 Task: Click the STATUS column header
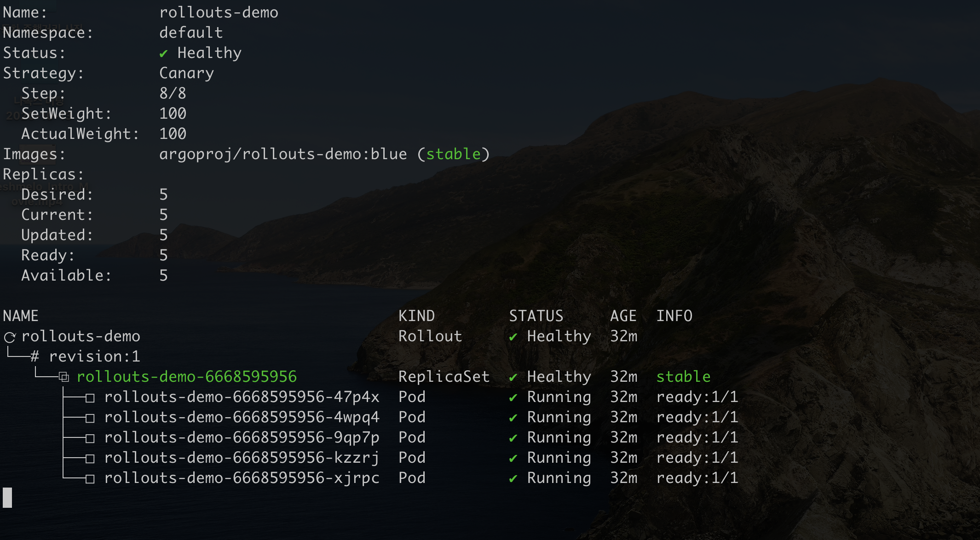pos(536,316)
